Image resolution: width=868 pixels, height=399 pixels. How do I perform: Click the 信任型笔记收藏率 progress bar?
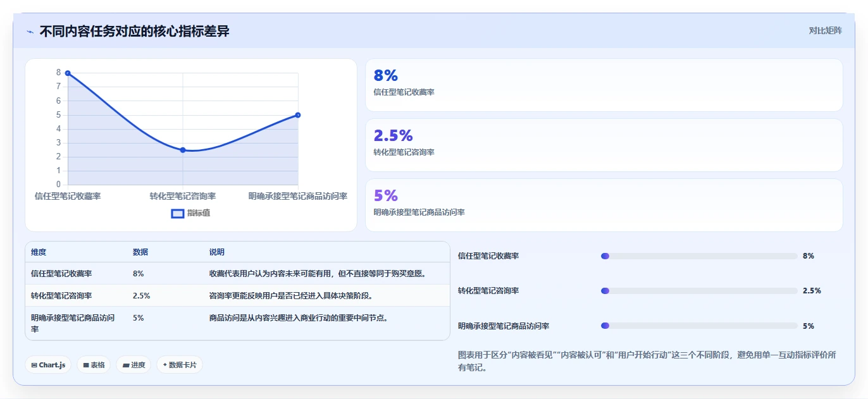point(699,256)
